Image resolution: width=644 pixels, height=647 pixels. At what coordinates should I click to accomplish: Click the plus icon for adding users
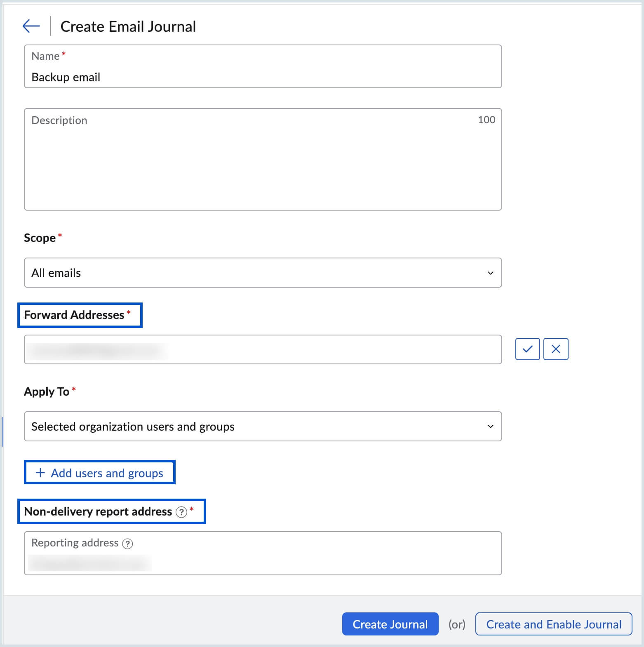tap(40, 473)
